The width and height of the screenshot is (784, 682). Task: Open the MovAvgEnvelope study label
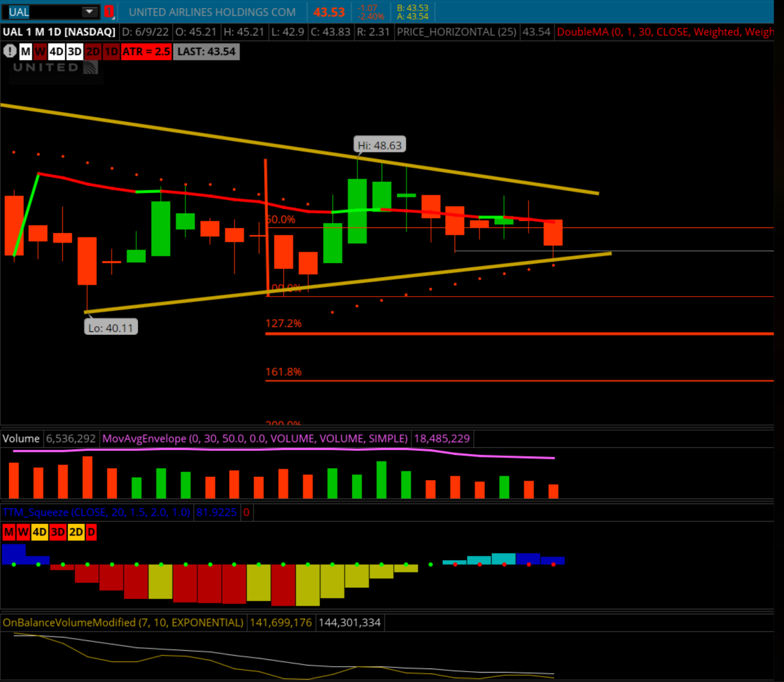click(x=255, y=438)
